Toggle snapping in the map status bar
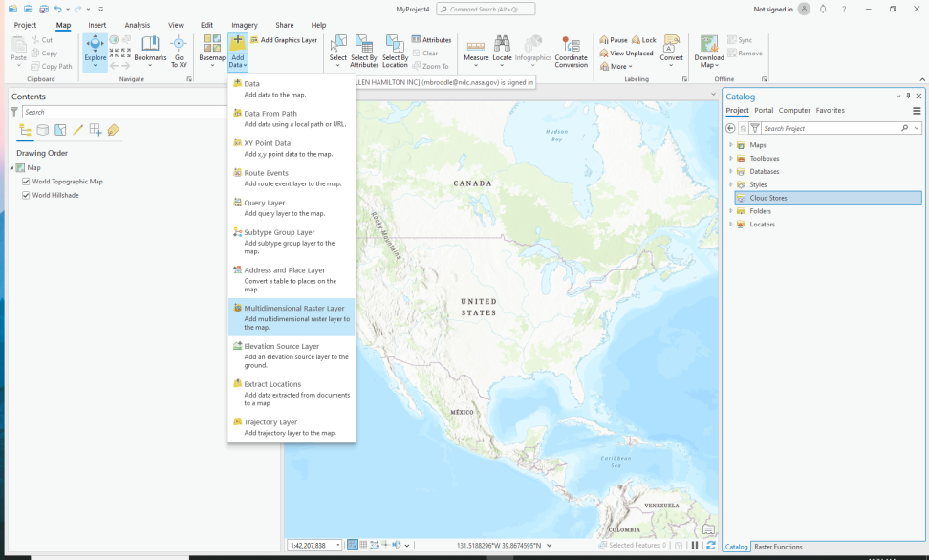Screen dimensions: 929x560 [x=353, y=545]
